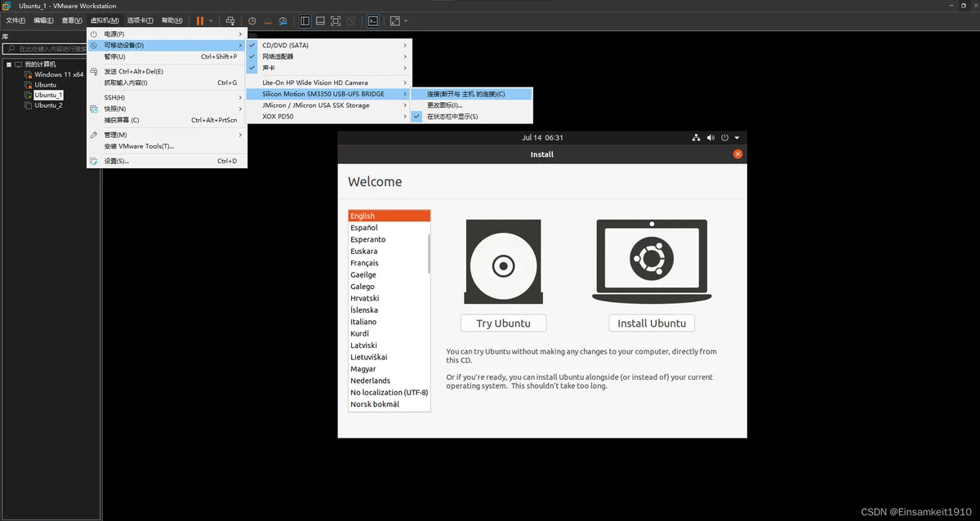Toggle the 网络适配器 check mark

click(x=252, y=56)
